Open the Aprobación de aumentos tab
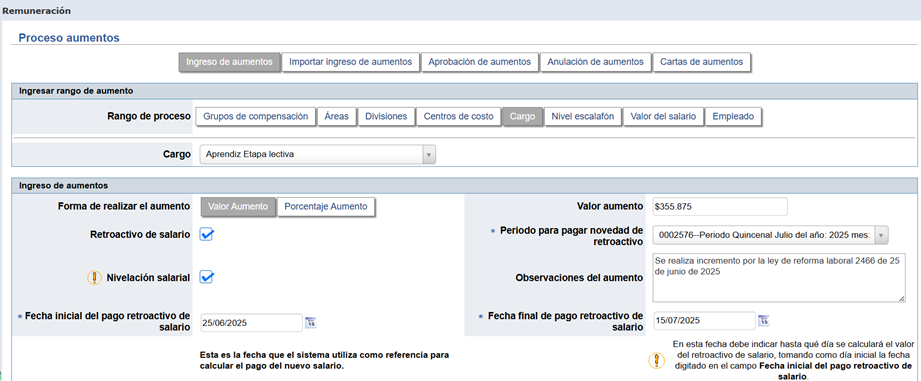Screen dimensions: 921x381 (x=480, y=62)
